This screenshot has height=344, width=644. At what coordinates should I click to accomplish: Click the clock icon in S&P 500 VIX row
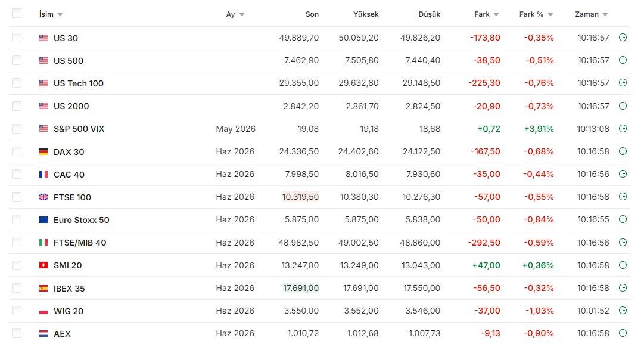coord(623,128)
